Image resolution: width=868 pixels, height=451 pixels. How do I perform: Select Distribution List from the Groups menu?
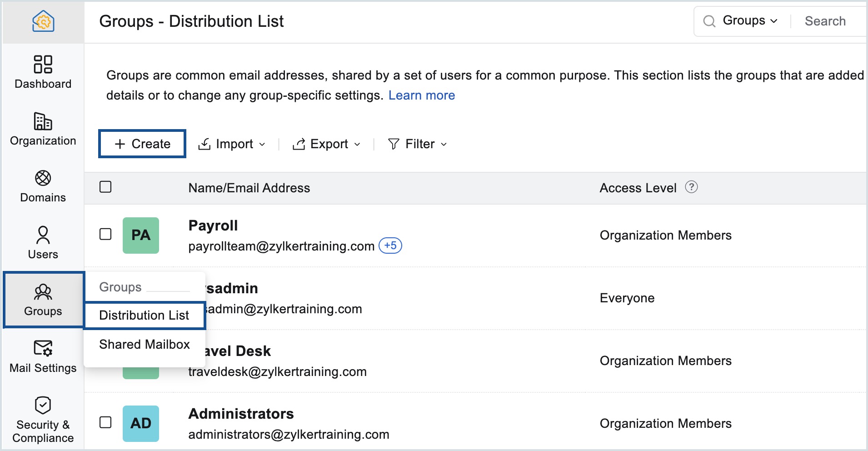[x=144, y=315]
